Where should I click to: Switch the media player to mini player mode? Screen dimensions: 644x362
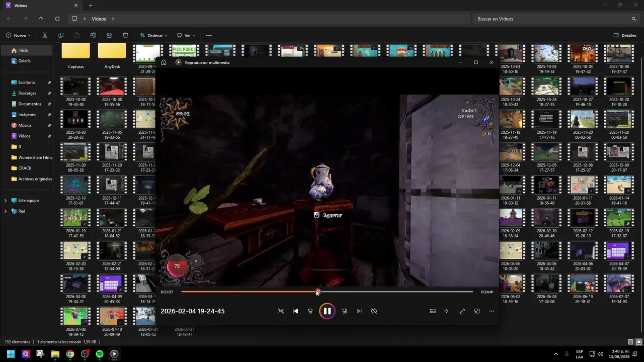(477, 311)
